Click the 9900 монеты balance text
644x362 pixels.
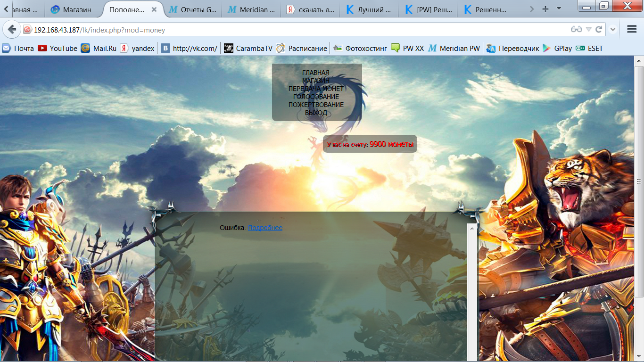[x=391, y=144]
